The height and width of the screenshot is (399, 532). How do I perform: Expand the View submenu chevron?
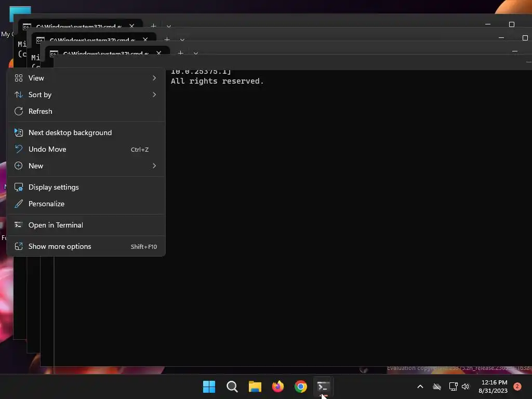tap(154, 78)
